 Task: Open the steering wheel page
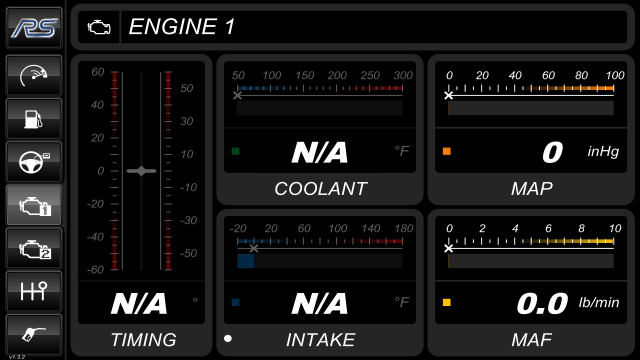pyautogui.click(x=34, y=162)
